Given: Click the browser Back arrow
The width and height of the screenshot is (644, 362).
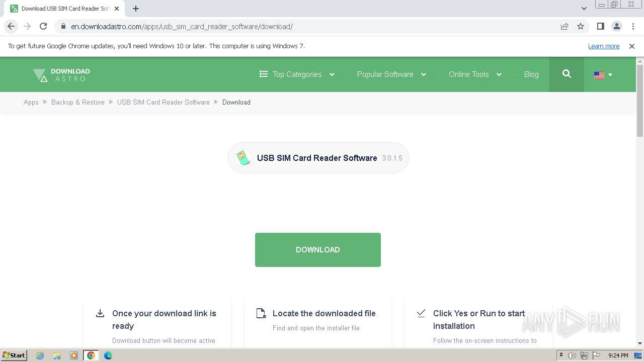Looking at the screenshot, I should tap(11, 26).
